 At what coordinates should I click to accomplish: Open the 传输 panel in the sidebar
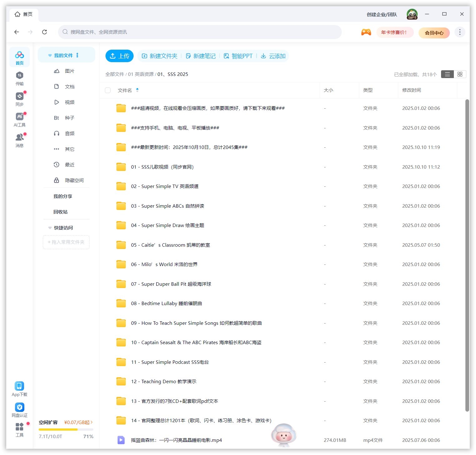(x=19, y=78)
